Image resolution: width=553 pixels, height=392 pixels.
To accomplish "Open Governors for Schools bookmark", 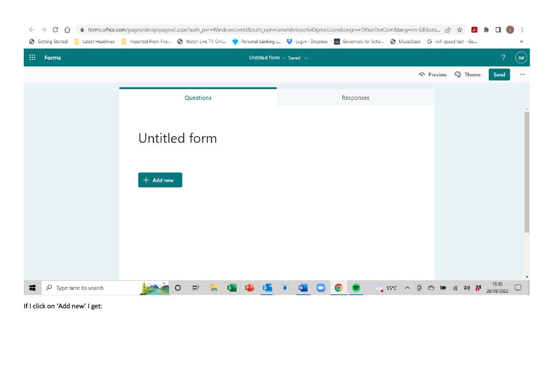I will coord(359,42).
